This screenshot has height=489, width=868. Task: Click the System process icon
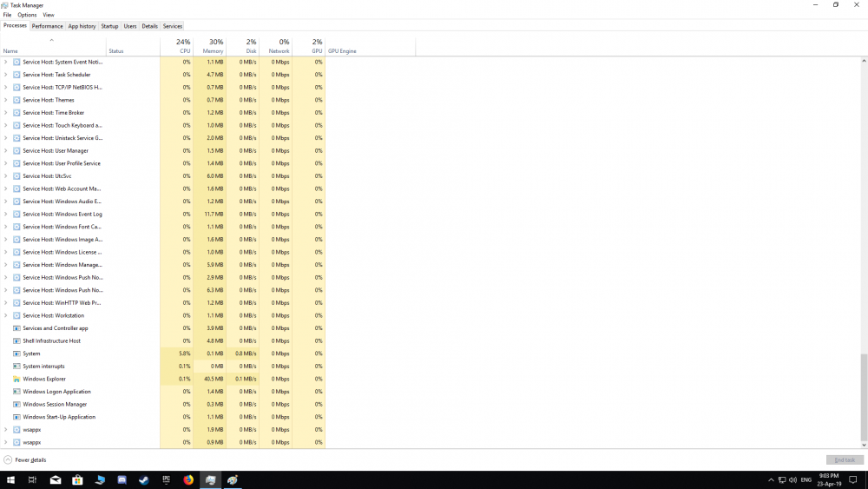16,354
